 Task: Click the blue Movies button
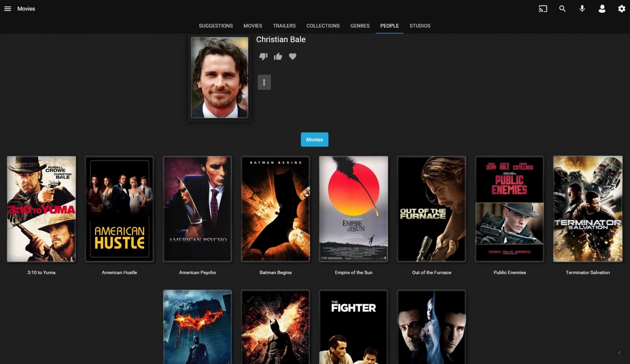pos(315,140)
